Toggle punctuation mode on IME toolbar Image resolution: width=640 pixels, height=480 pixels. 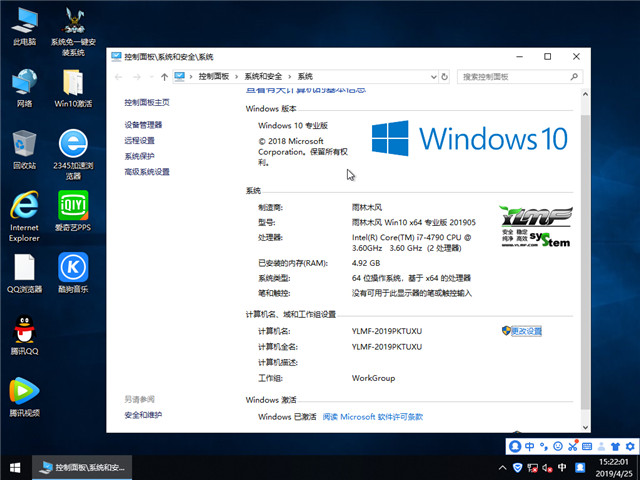544,446
